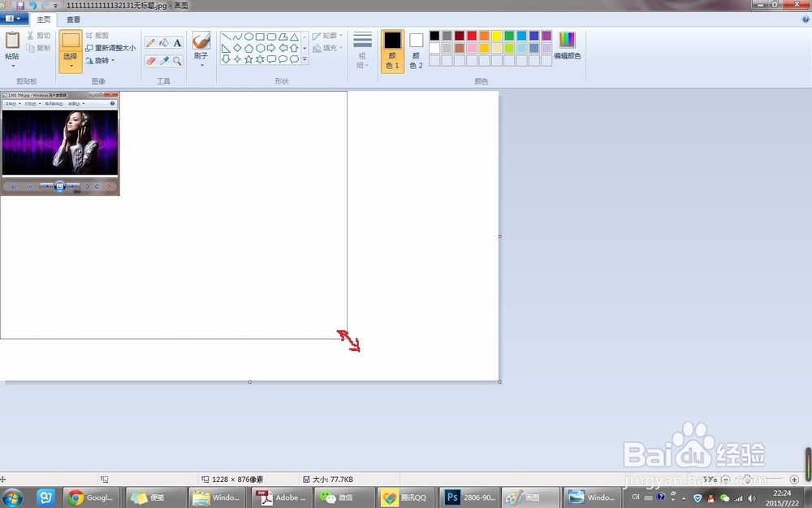
Task: Open the 粗细 line size dropdown
Action: pos(362,50)
